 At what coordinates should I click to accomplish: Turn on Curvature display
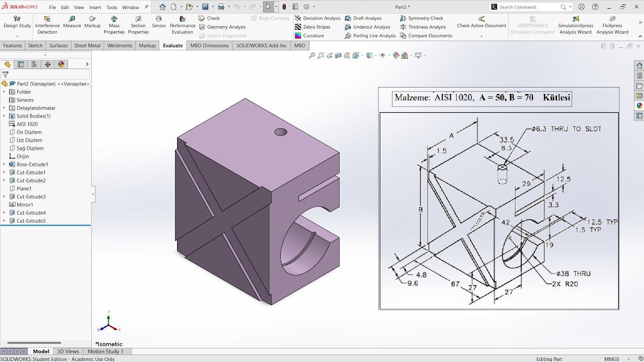tap(309, 36)
